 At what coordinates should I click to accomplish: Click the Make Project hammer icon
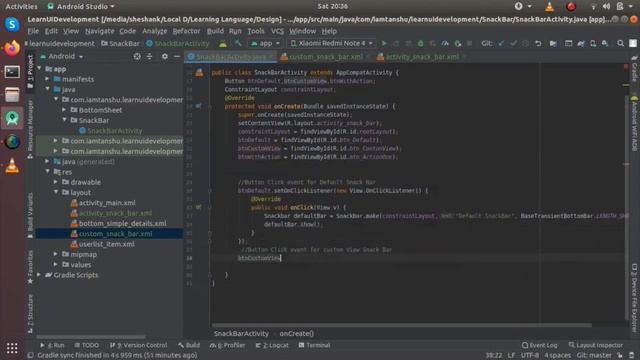238,43
